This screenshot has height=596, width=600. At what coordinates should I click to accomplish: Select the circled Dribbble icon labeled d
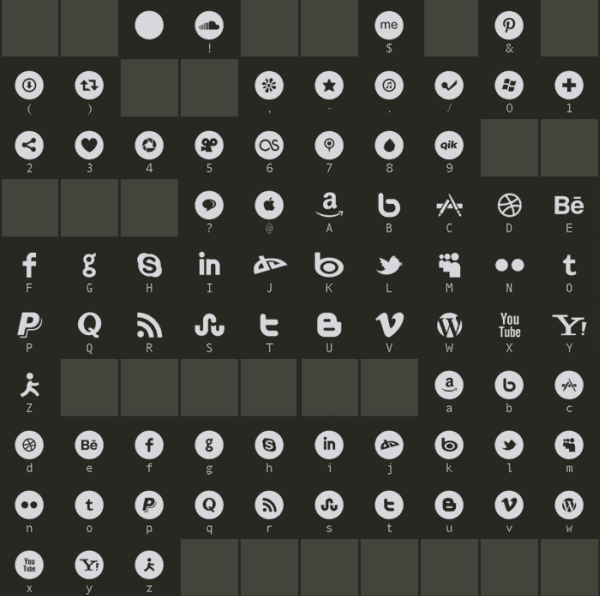tap(29, 445)
